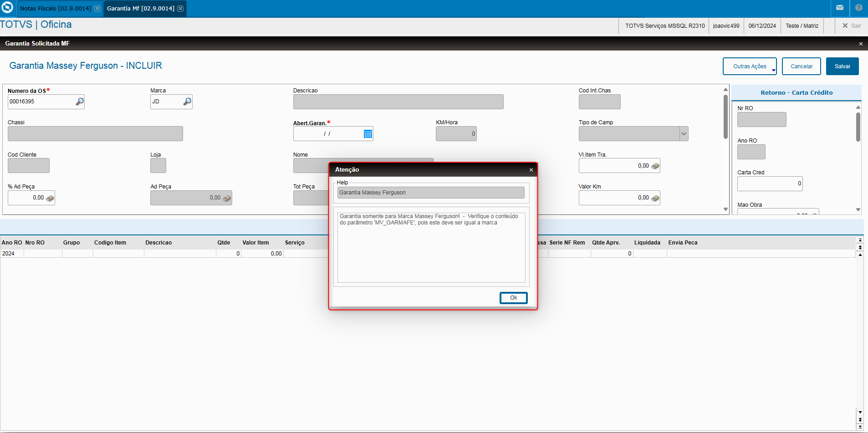Image resolution: width=868 pixels, height=433 pixels.
Task: Open the Abert.Garan. calendar picker
Action: 368,134
